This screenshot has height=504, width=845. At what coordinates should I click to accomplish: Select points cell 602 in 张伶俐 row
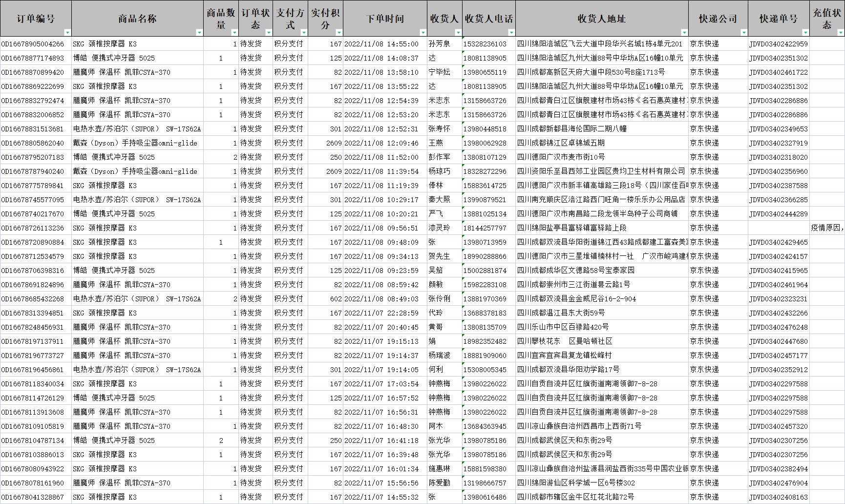pyautogui.click(x=325, y=299)
